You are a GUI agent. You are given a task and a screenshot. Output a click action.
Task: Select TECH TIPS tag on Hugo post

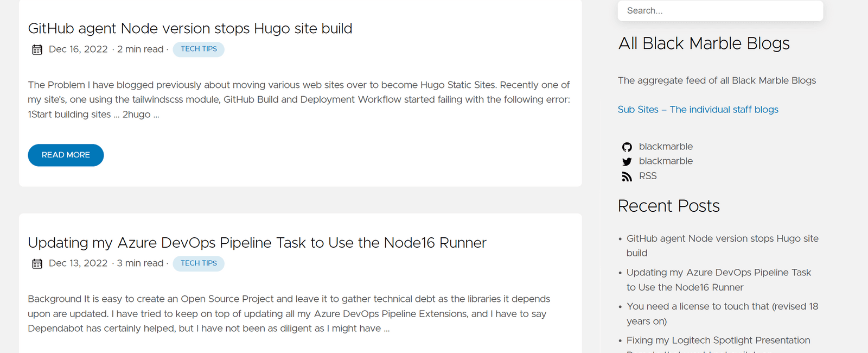point(199,49)
